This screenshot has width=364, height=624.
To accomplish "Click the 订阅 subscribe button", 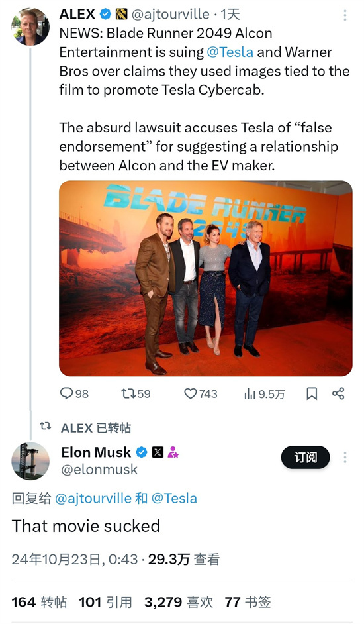I will pos(305,457).
